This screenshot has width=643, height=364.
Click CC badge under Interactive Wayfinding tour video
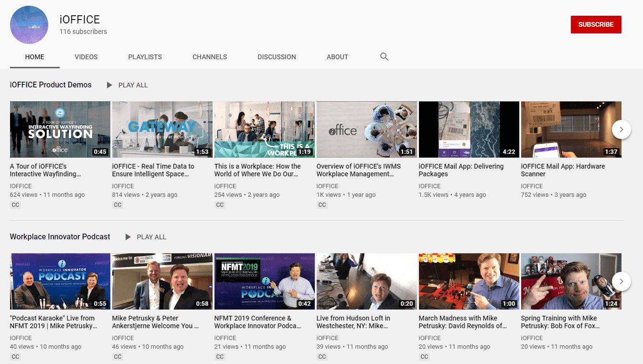coord(15,205)
